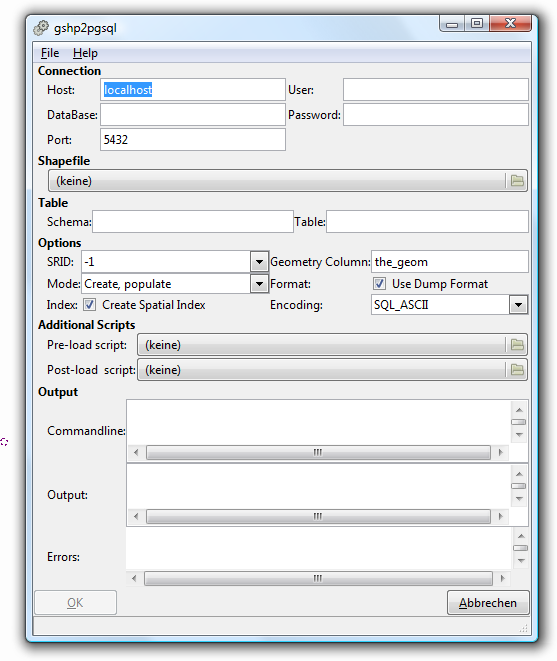Click Commandline vertical scrollbar down arrow

(519, 435)
